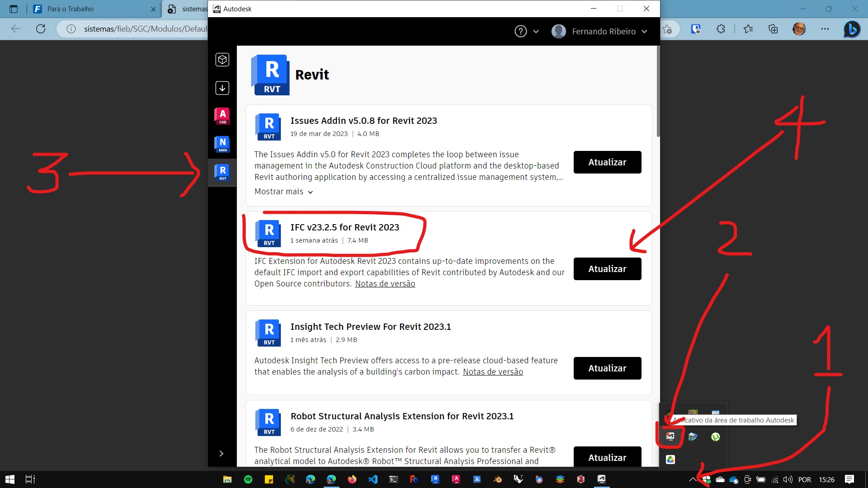Select Revit in the Autodesk app sidebar
This screenshot has height=488, width=868.
point(222,172)
